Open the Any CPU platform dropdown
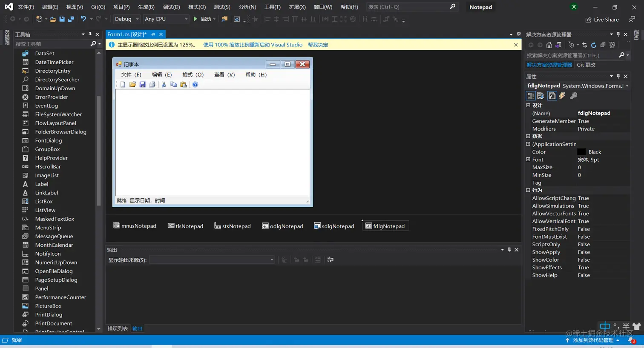 166,19
